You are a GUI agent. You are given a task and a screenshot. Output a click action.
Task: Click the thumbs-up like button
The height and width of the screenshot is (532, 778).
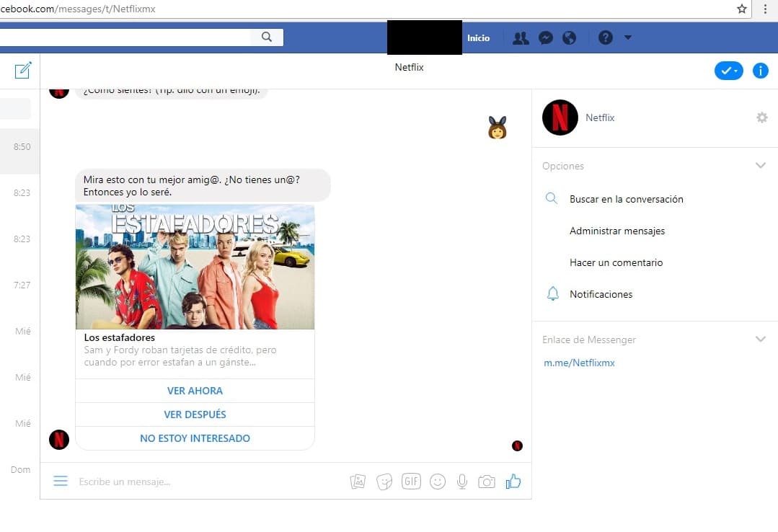click(513, 482)
